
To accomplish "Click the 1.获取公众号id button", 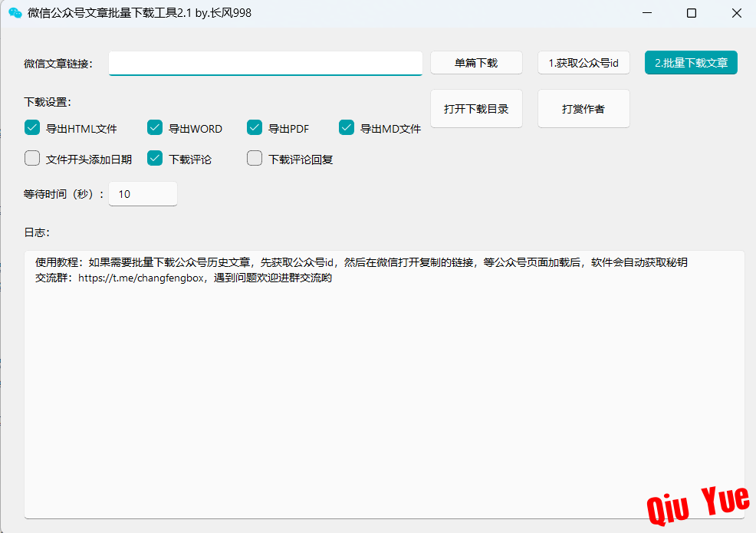I will (x=583, y=63).
